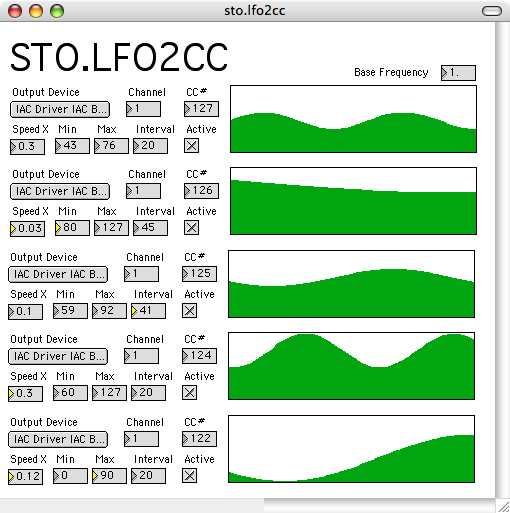Screen dimensions: 510x513
Task: Uncheck Active box in the CC# 126 row
Action: coord(191,228)
